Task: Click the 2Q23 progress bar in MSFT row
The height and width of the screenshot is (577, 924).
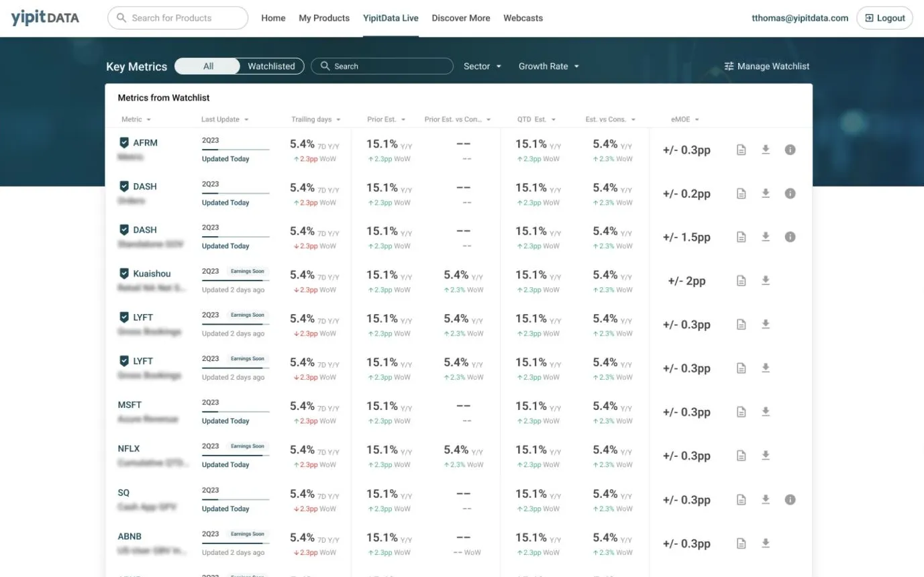Action: click(x=236, y=412)
